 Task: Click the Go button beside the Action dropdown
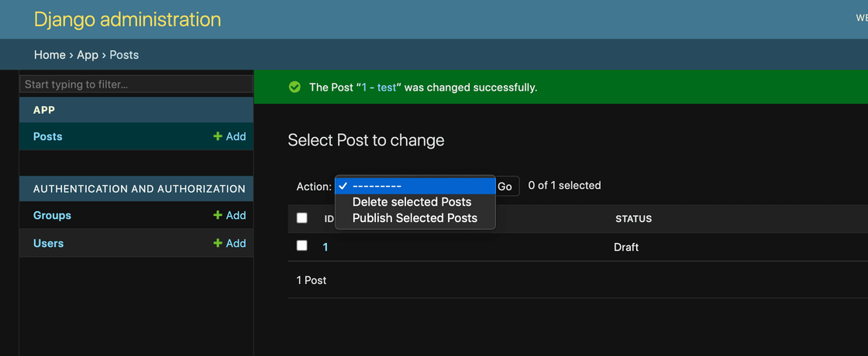tap(507, 187)
